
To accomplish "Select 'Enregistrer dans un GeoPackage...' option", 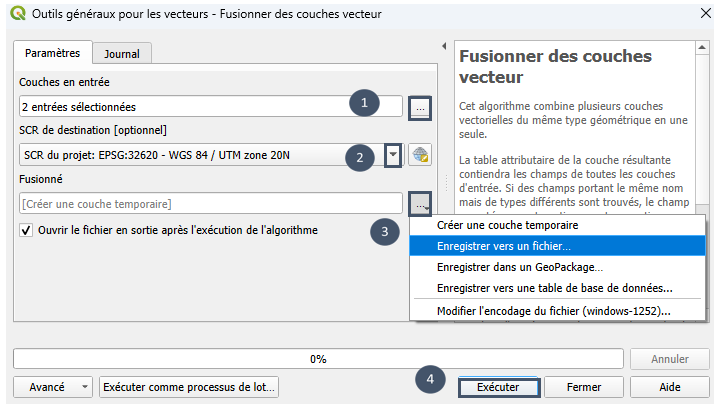I will click(557, 267).
